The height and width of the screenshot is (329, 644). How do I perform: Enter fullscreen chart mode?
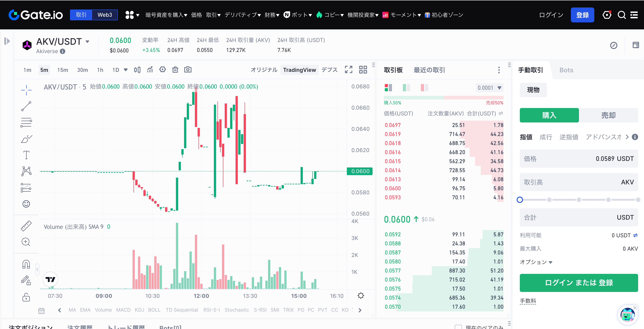coord(349,70)
